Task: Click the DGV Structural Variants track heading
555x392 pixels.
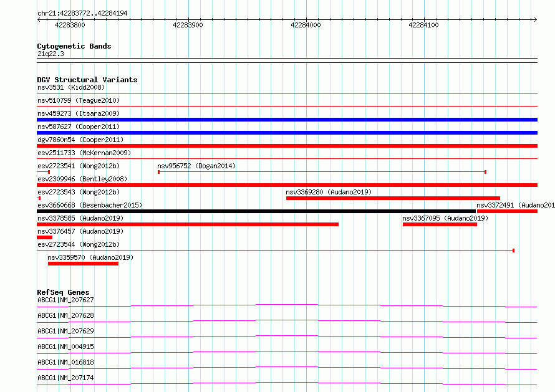Action: (87, 80)
